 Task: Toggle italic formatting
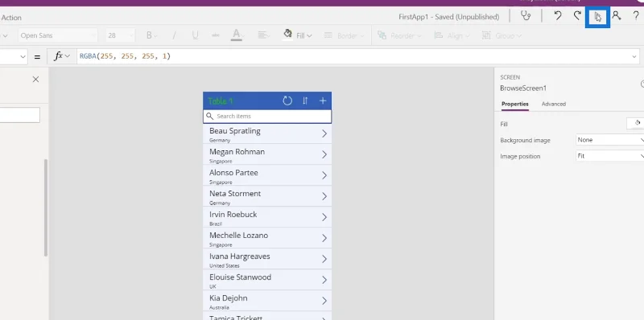coord(174,35)
